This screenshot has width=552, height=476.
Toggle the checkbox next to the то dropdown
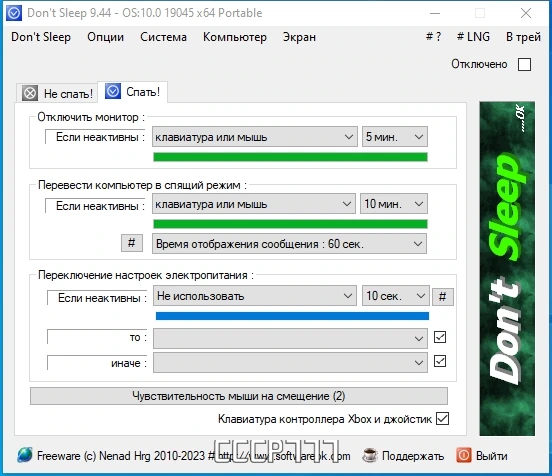(440, 337)
